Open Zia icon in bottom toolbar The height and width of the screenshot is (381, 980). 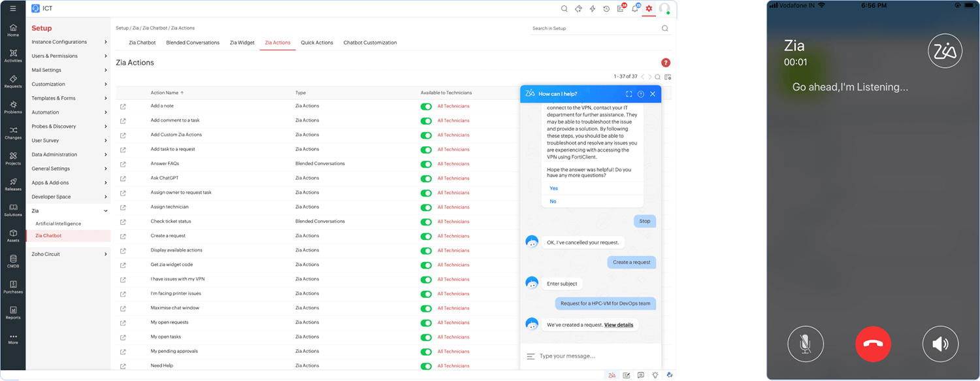(612, 375)
